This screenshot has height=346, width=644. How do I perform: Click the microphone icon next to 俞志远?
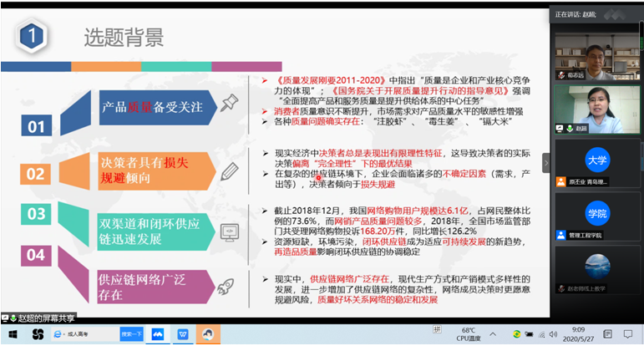tap(559, 75)
